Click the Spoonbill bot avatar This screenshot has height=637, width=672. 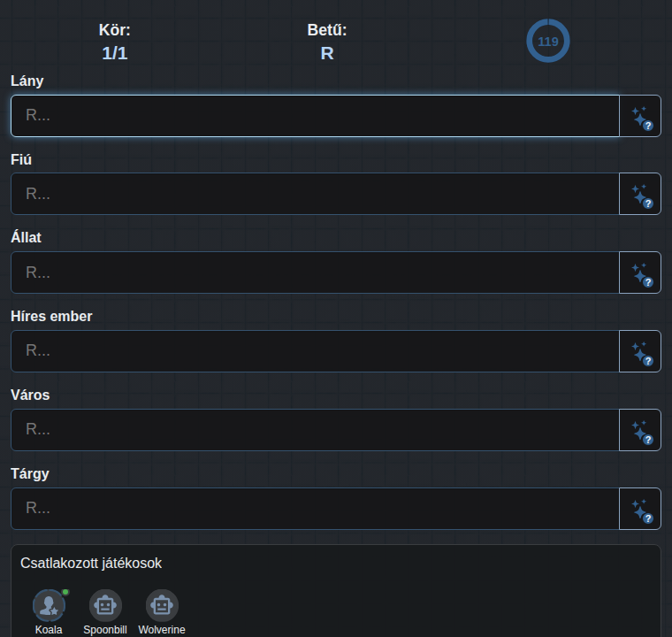[x=105, y=605]
